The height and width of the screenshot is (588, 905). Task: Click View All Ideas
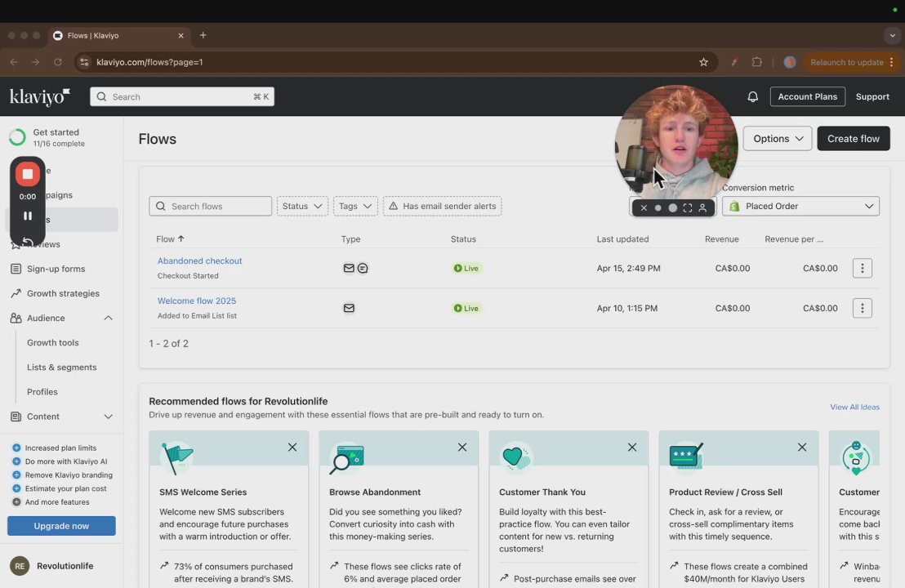tap(855, 407)
